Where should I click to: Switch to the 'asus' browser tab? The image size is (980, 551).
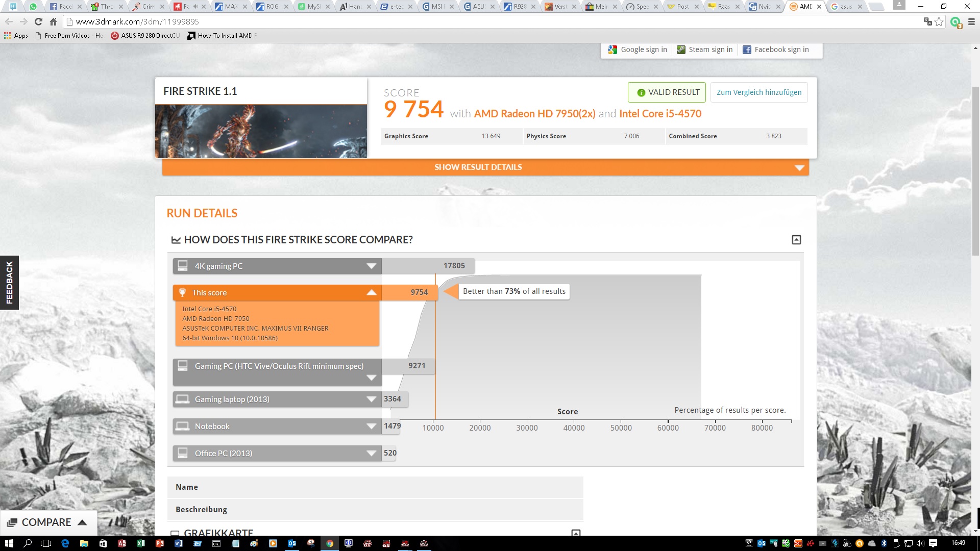[x=845, y=7]
